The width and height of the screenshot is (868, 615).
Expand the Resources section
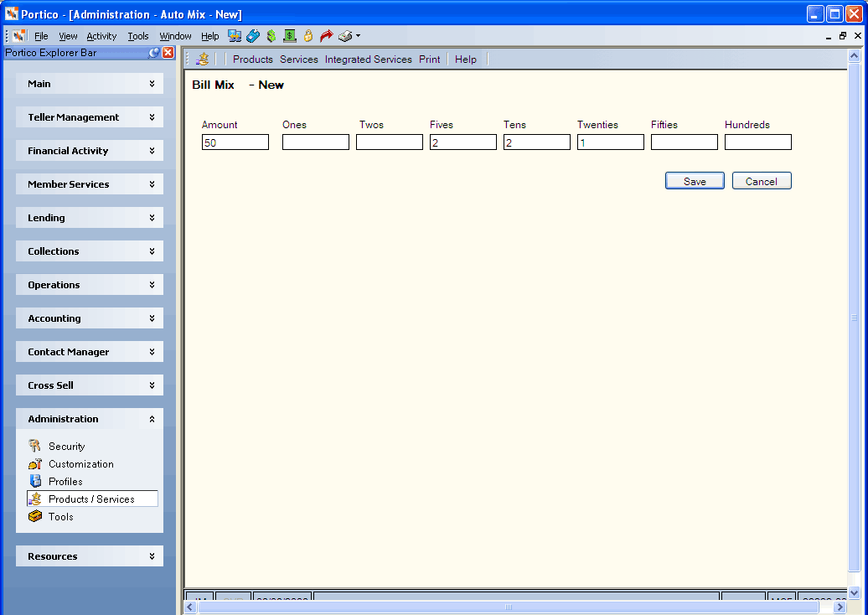point(90,556)
